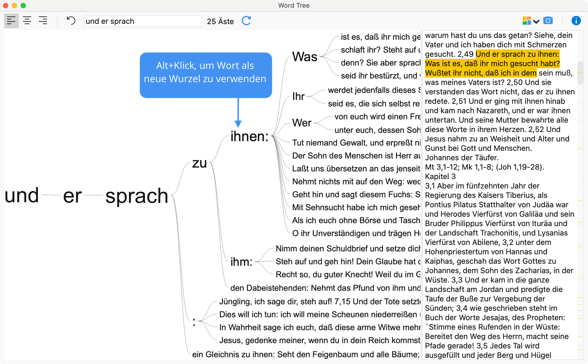Select the 'ihnen:' branch node
The width and height of the screenshot is (588, 364).
coord(250,136)
